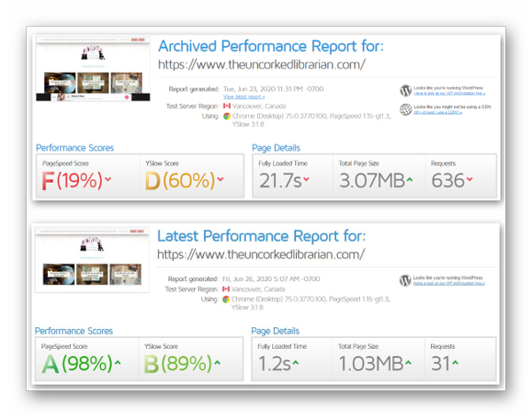Open site thumbnail in Archived Performance Report
The image size is (532, 417).
pyautogui.click(x=93, y=69)
